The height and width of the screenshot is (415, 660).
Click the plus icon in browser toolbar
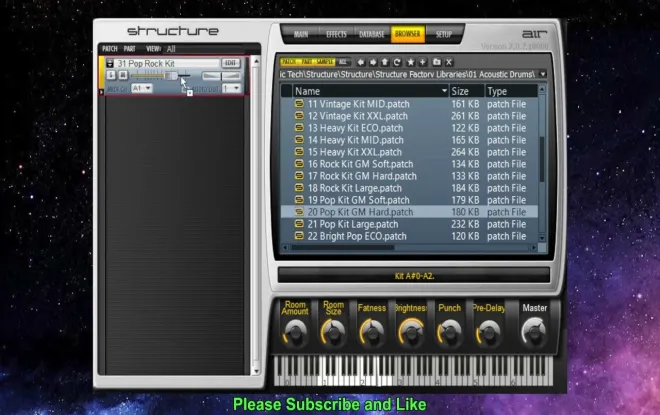(424, 62)
